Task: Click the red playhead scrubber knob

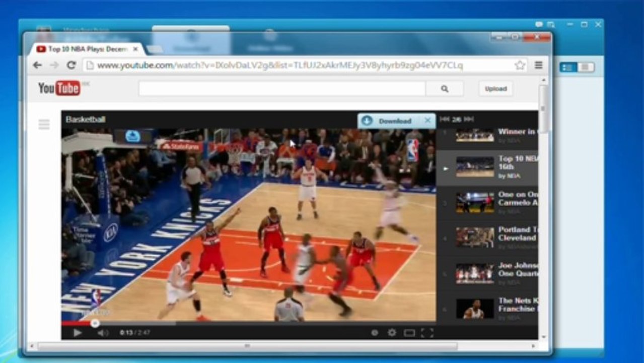Action: point(95,323)
